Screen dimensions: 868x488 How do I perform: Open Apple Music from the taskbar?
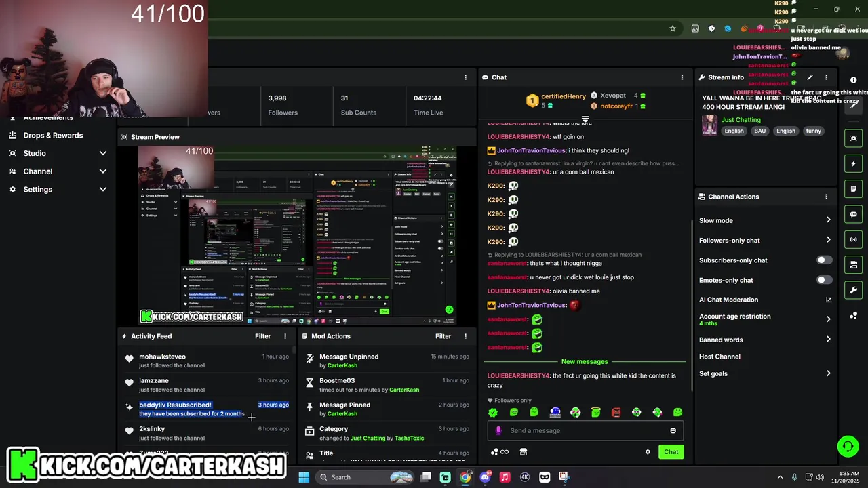[505, 477]
